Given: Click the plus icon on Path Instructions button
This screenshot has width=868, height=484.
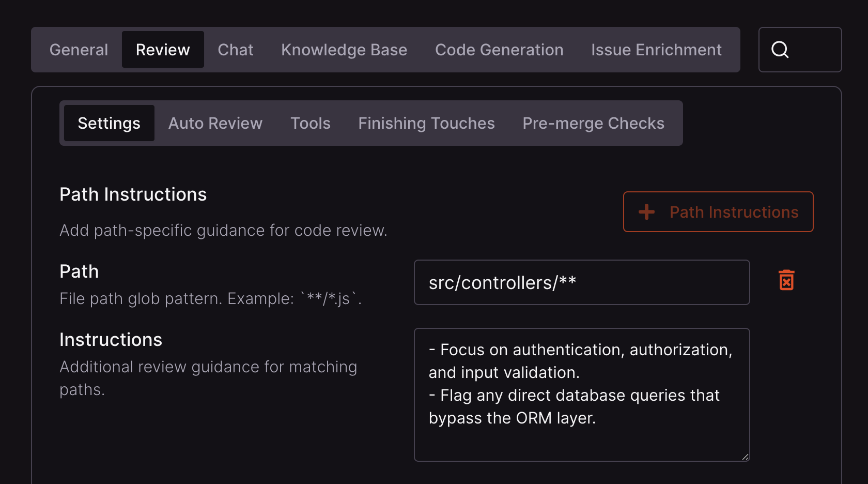Looking at the screenshot, I should (646, 211).
